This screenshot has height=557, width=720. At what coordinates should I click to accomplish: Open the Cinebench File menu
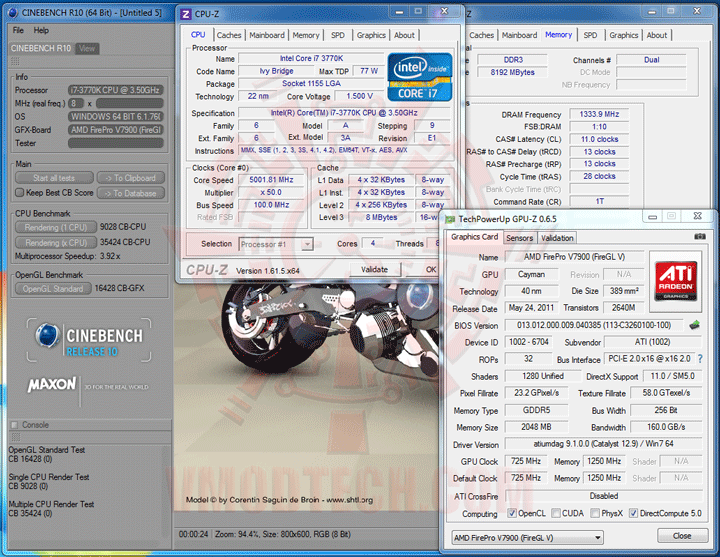(x=18, y=30)
